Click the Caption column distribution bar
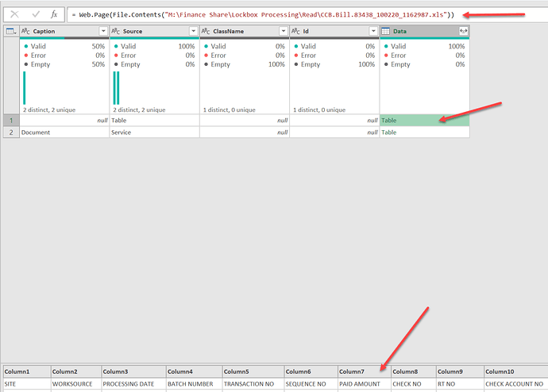Viewport: 548px width, 392px height. click(x=25, y=88)
